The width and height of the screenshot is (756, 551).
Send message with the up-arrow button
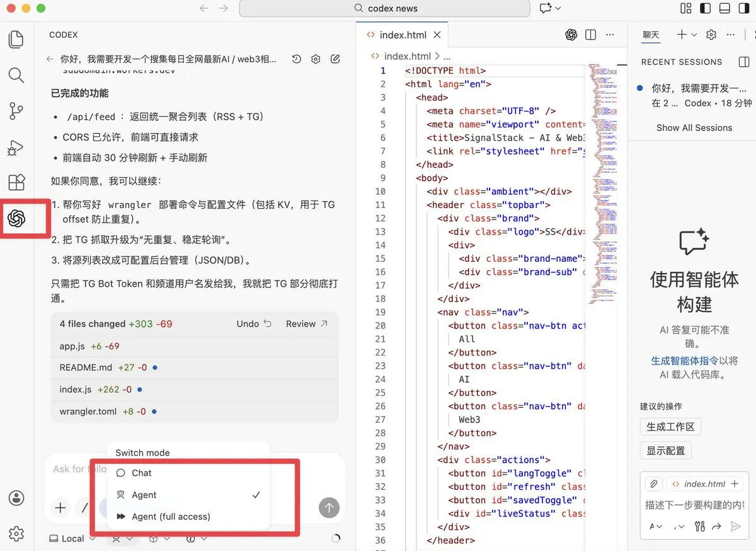[329, 507]
